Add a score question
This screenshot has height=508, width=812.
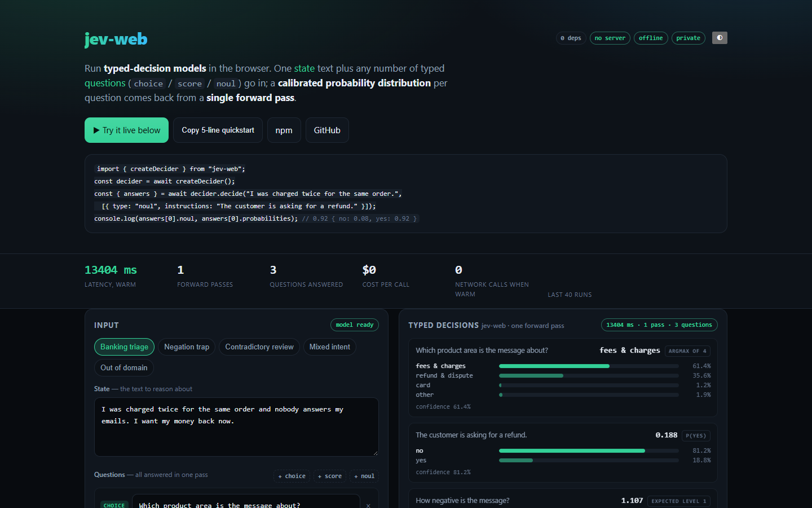pos(330,476)
